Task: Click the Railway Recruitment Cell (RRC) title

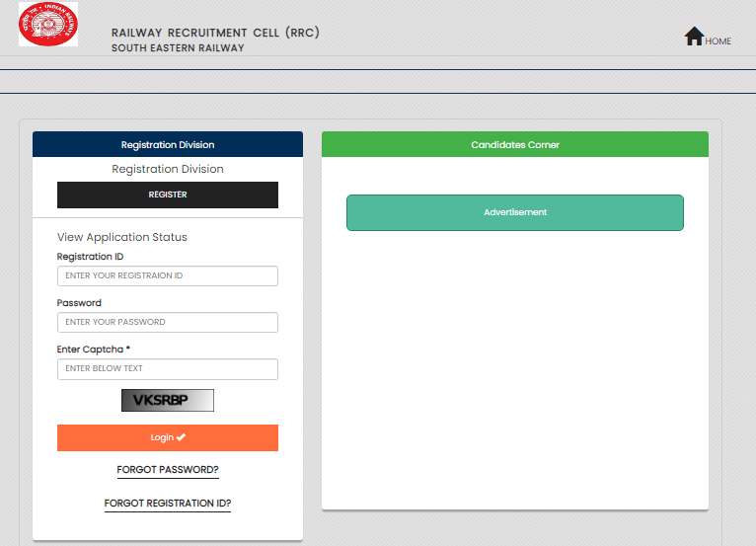Action: tap(215, 33)
